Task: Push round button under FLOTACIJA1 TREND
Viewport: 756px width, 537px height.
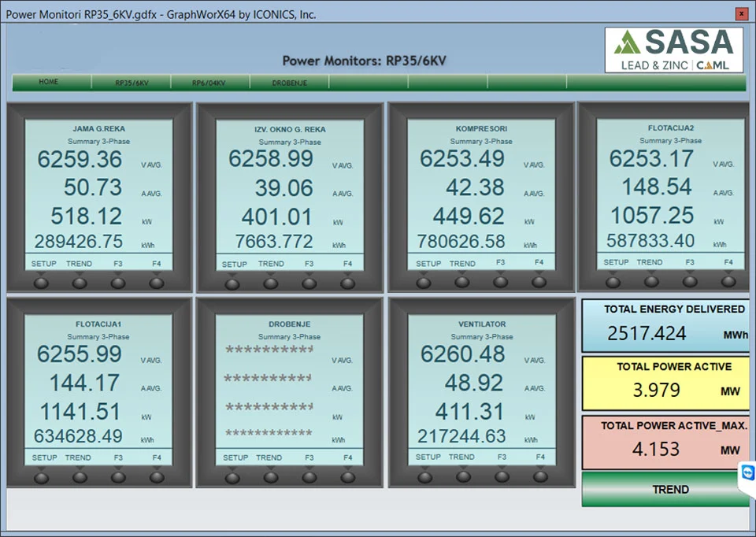Action: (x=80, y=477)
